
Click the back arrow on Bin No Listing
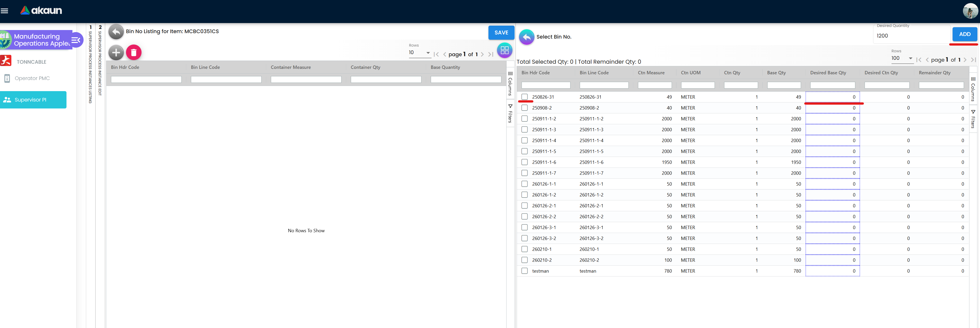click(x=116, y=32)
